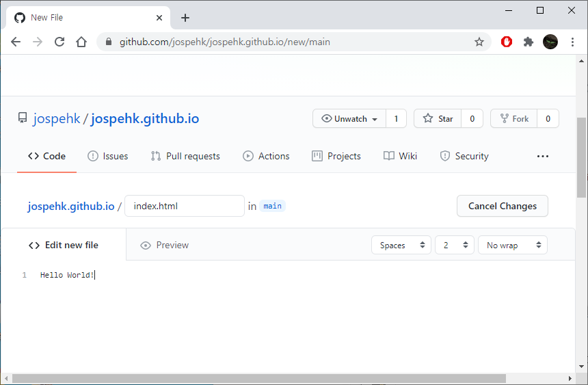The height and width of the screenshot is (385, 588).
Task: Click the main branch label
Action: tap(273, 206)
